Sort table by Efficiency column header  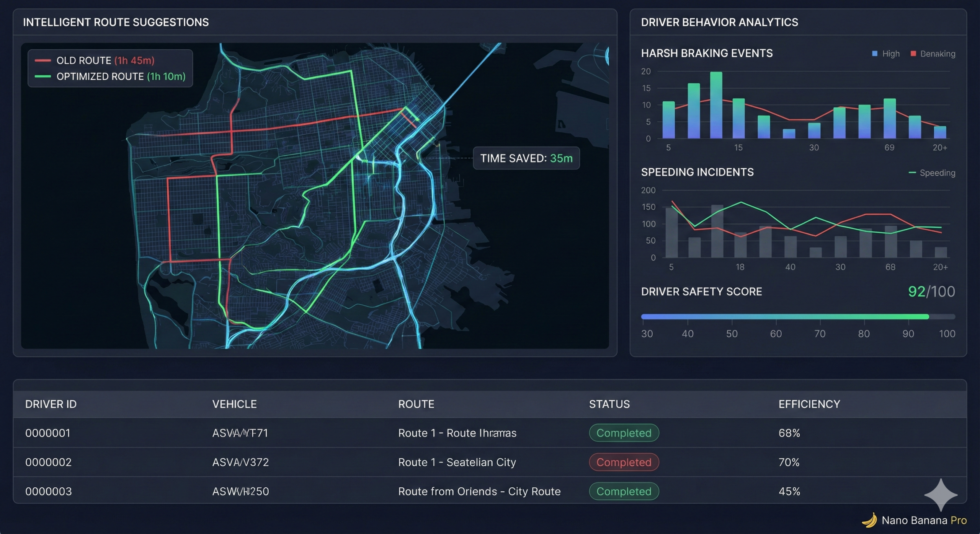point(809,404)
